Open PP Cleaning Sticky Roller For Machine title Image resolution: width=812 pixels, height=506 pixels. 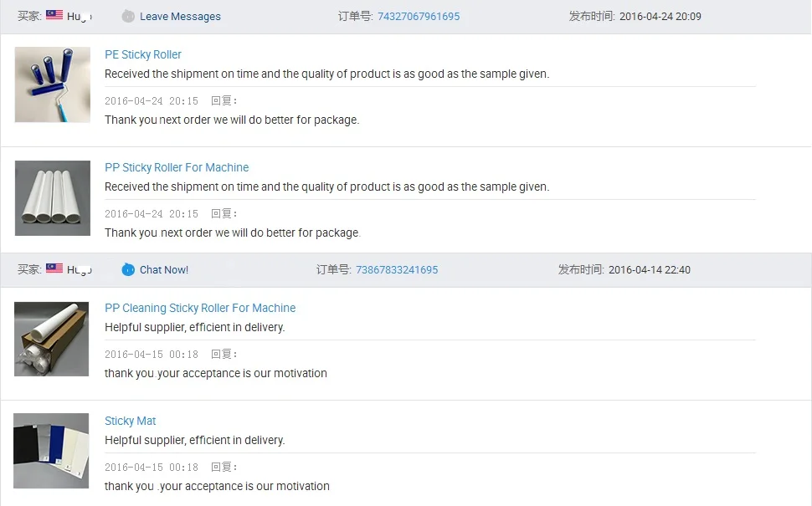[200, 308]
